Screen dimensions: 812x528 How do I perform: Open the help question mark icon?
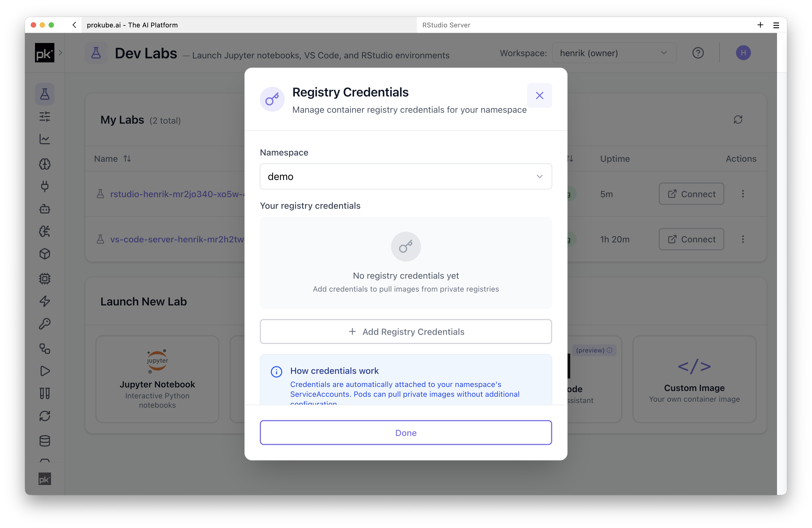(698, 53)
